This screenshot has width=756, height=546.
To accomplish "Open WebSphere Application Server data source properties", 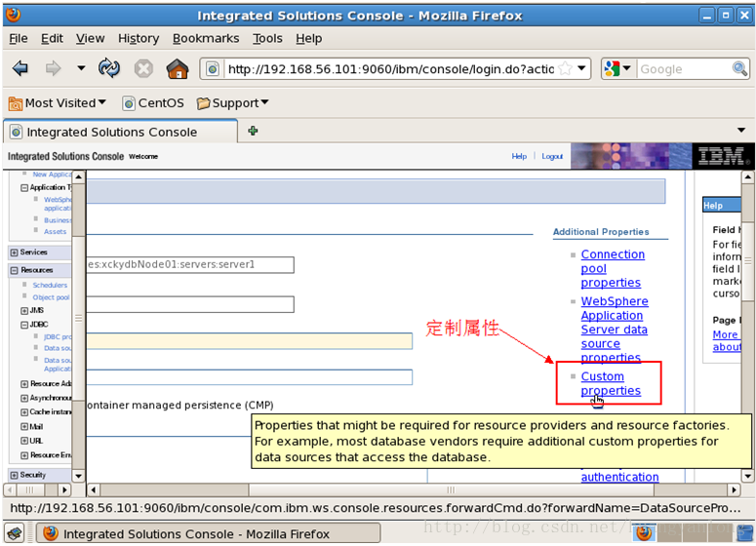I will click(x=615, y=330).
